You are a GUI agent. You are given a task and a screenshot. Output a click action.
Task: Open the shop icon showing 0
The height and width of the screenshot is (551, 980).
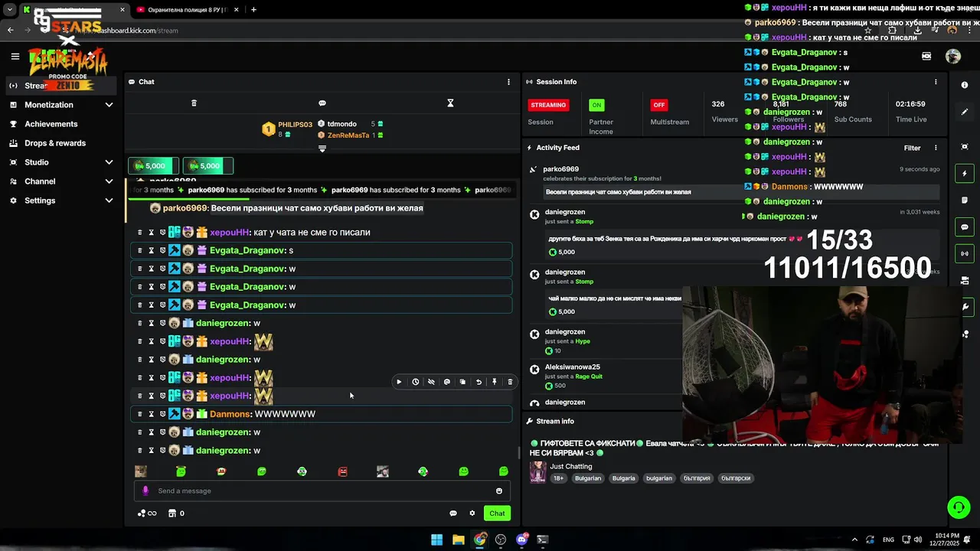click(x=176, y=514)
